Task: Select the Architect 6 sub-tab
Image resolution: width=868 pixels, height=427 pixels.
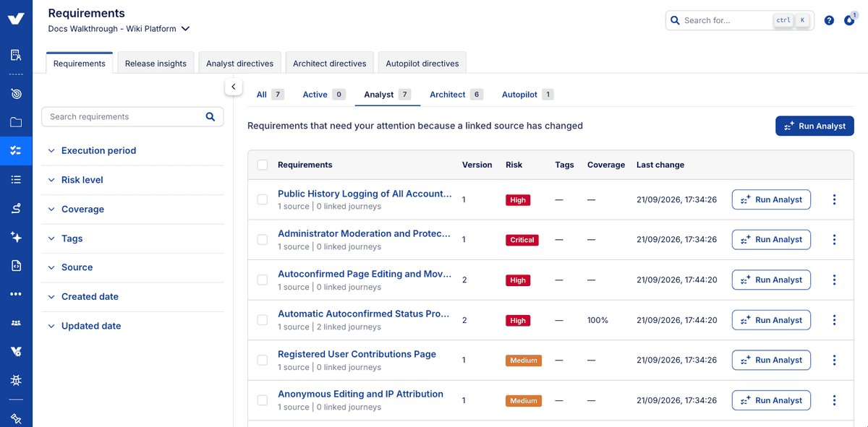Action: pyautogui.click(x=456, y=95)
